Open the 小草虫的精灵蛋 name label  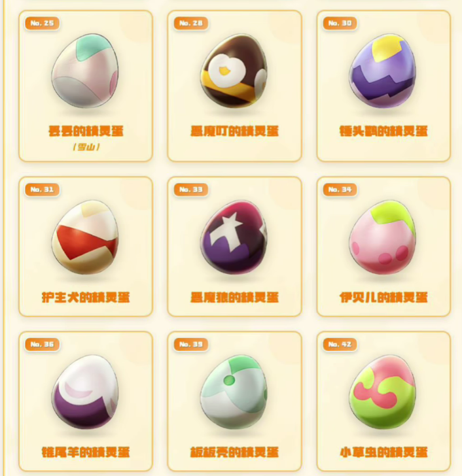click(383, 452)
